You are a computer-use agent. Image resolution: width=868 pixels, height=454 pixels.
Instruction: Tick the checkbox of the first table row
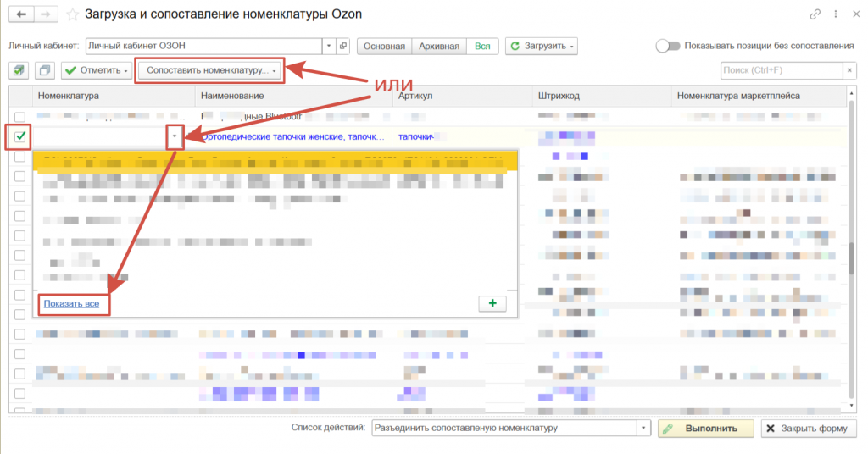[x=20, y=117]
